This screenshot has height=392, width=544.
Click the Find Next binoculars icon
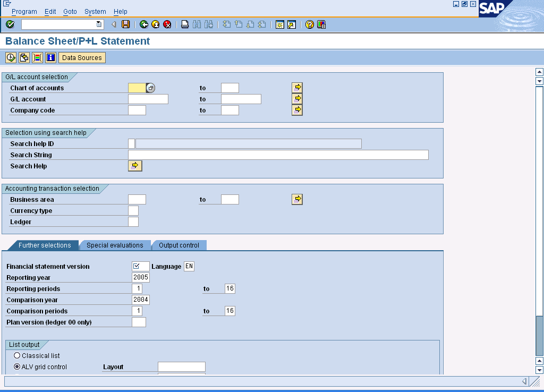tap(208, 24)
